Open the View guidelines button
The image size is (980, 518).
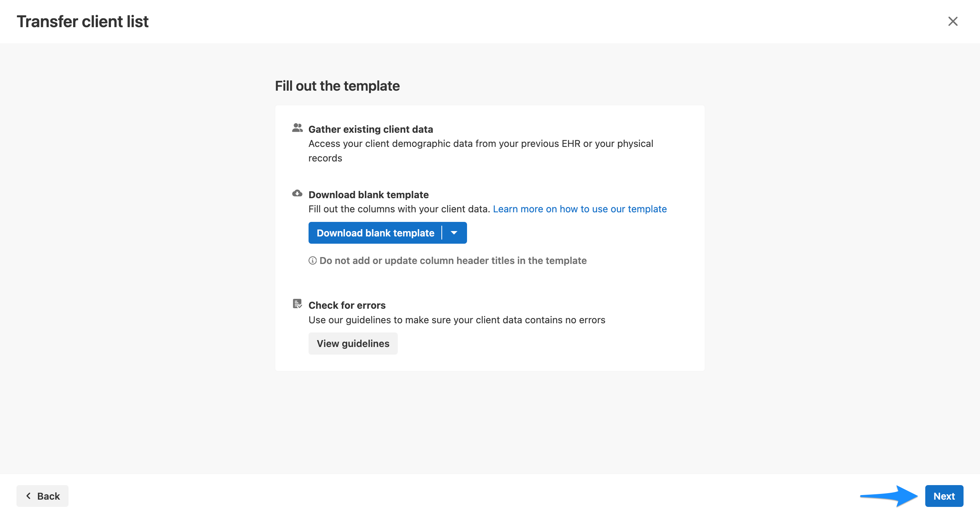(353, 344)
